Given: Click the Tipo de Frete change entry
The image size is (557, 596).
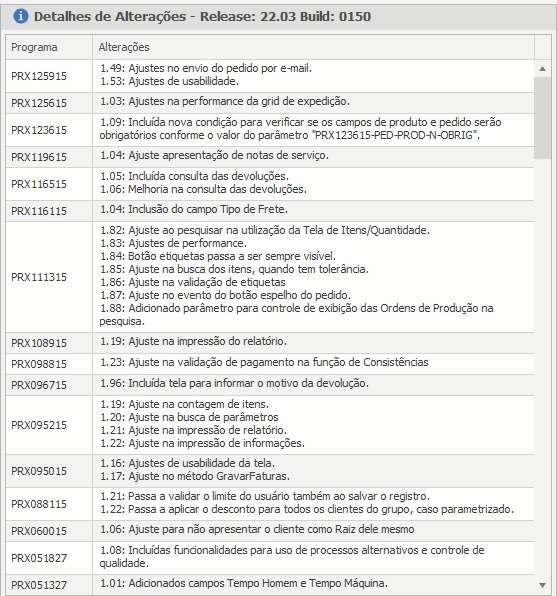Looking at the screenshot, I should 194,209.
